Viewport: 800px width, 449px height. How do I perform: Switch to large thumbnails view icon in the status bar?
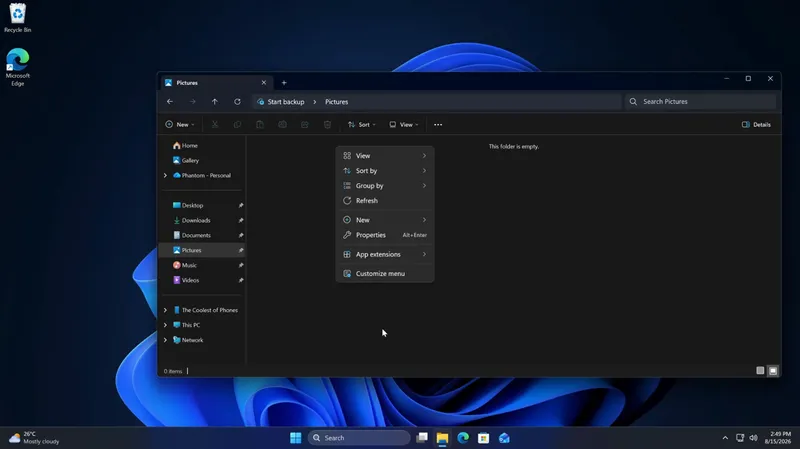773,371
